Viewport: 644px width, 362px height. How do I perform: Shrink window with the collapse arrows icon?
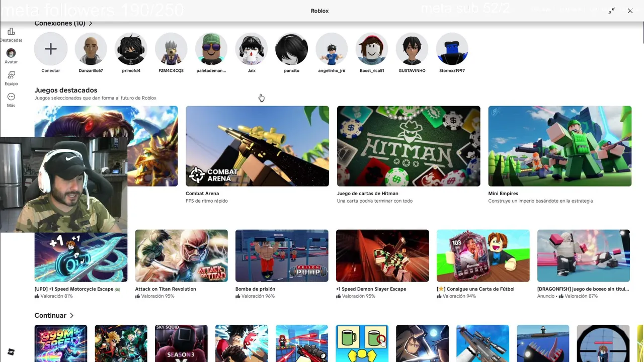coord(611,11)
